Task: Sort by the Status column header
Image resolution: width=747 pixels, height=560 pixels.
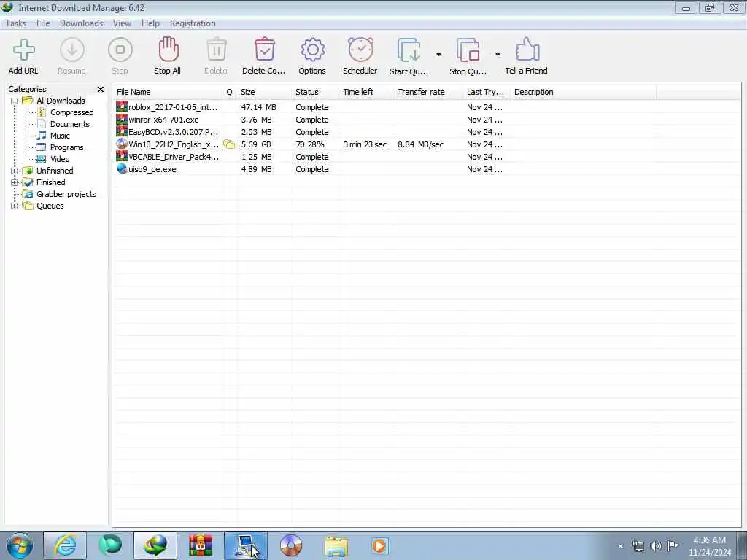Action: [315, 92]
